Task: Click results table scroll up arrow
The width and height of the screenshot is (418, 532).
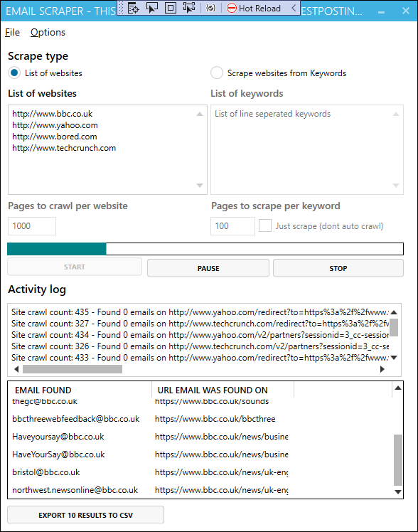Action: (x=398, y=388)
